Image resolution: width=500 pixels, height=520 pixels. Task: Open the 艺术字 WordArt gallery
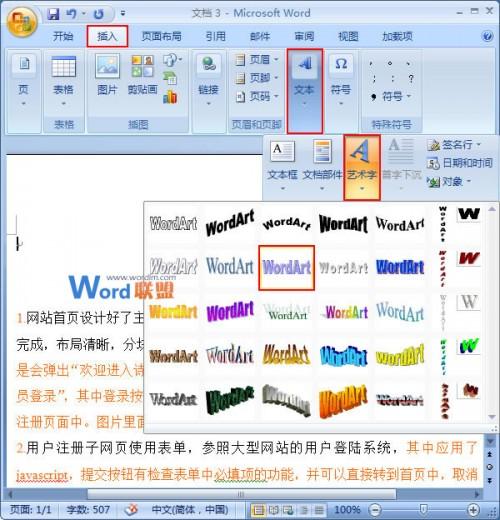coord(362,167)
